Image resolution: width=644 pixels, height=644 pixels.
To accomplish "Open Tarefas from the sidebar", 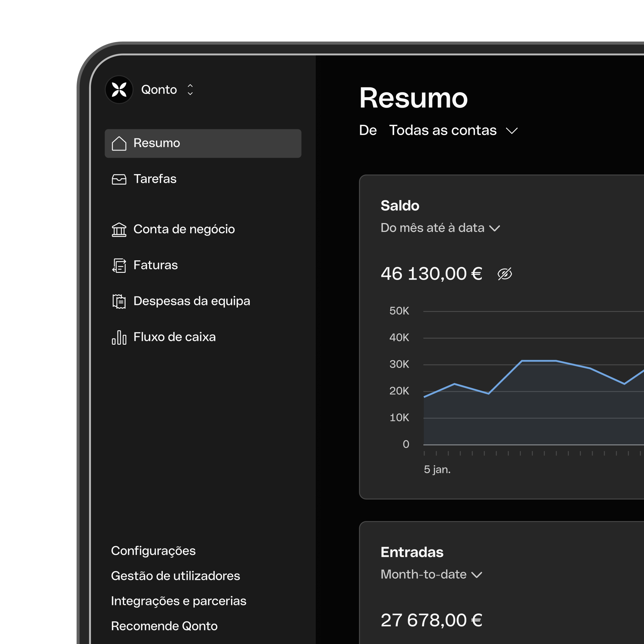I will click(x=155, y=179).
